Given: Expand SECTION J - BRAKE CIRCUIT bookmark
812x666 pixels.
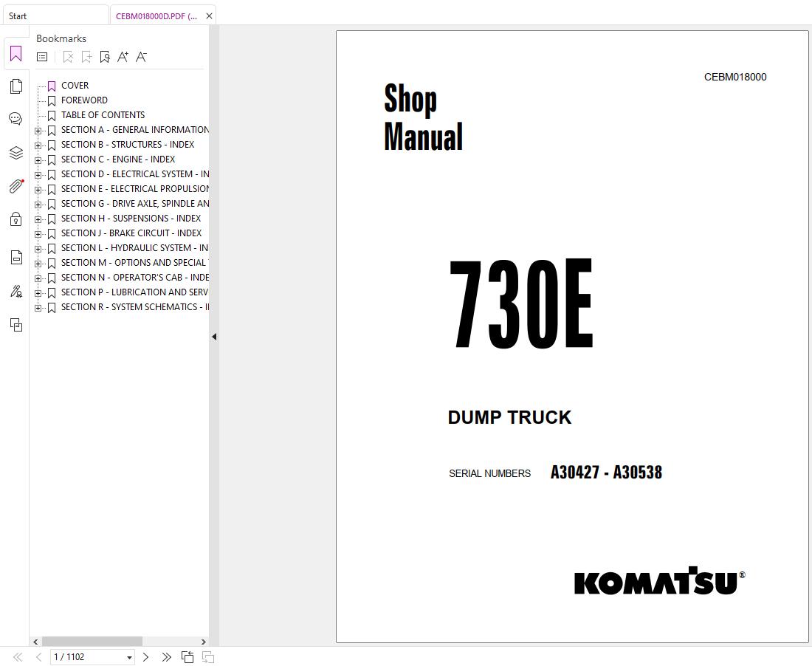Looking at the screenshot, I should tap(38, 234).
